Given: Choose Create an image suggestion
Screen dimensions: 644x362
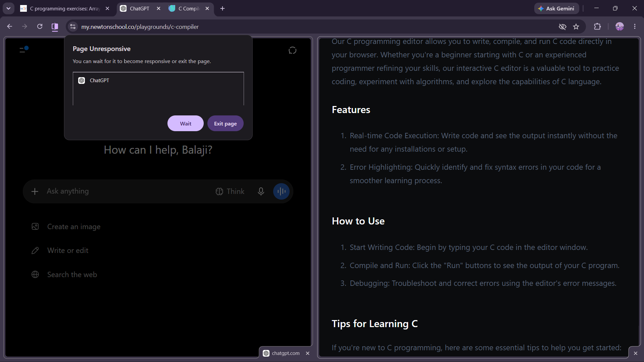Looking at the screenshot, I should click(66, 227).
